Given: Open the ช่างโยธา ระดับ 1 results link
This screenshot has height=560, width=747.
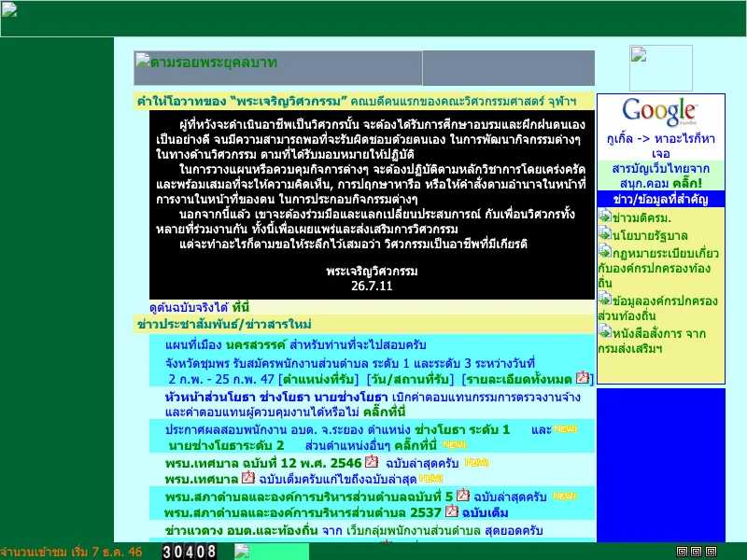Looking at the screenshot, I should point(461,429).
